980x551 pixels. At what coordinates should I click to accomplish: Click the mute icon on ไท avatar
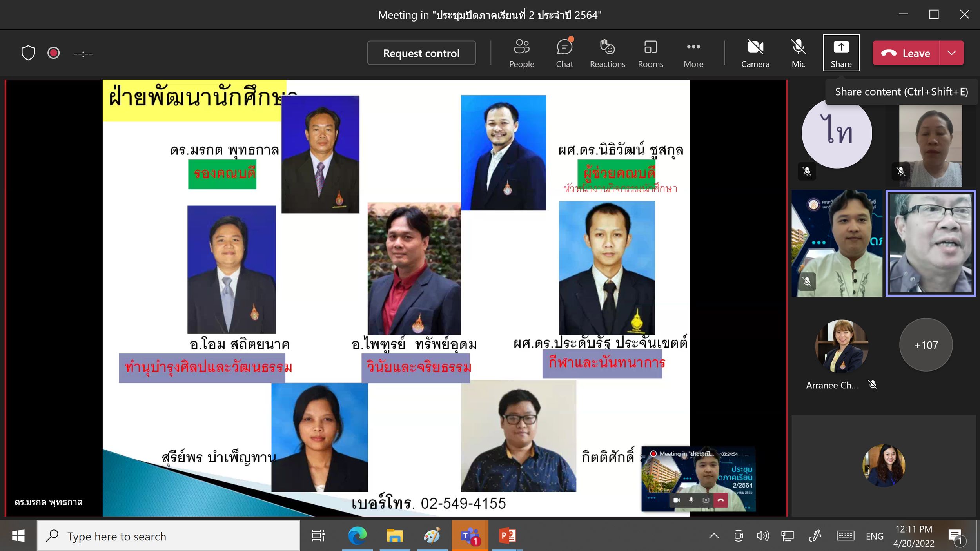pos(807,171)
